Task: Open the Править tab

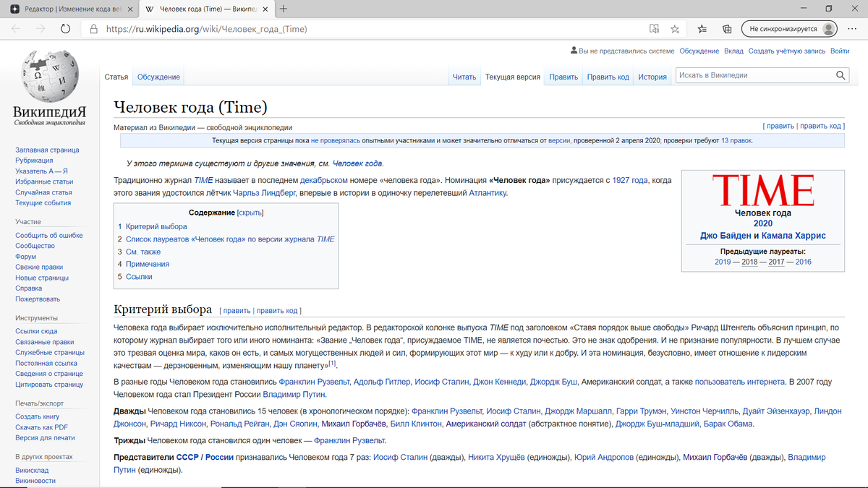Action: click(563, 77)
